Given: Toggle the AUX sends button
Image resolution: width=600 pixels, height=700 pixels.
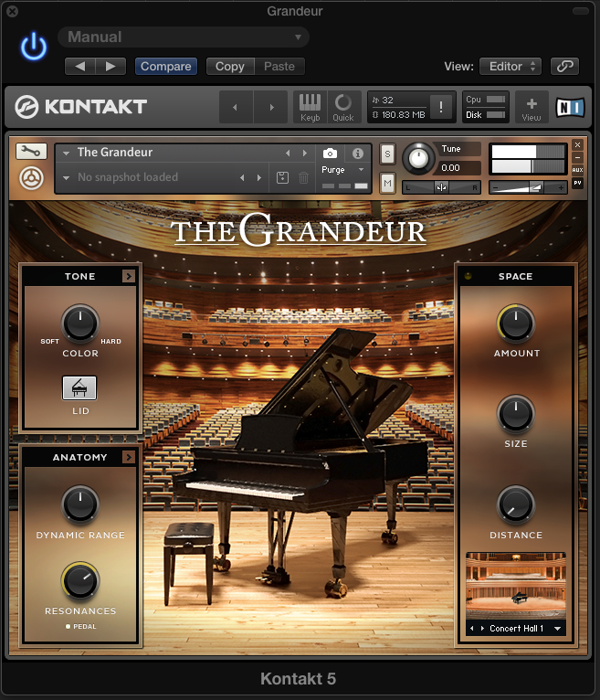Looking at the screenshot, I should coord(578,170).
